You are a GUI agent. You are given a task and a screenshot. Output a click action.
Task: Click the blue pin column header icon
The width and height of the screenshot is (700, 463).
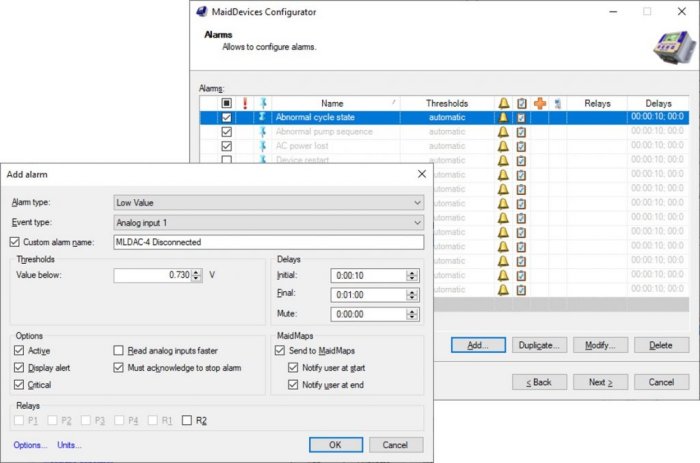point(264,103)
